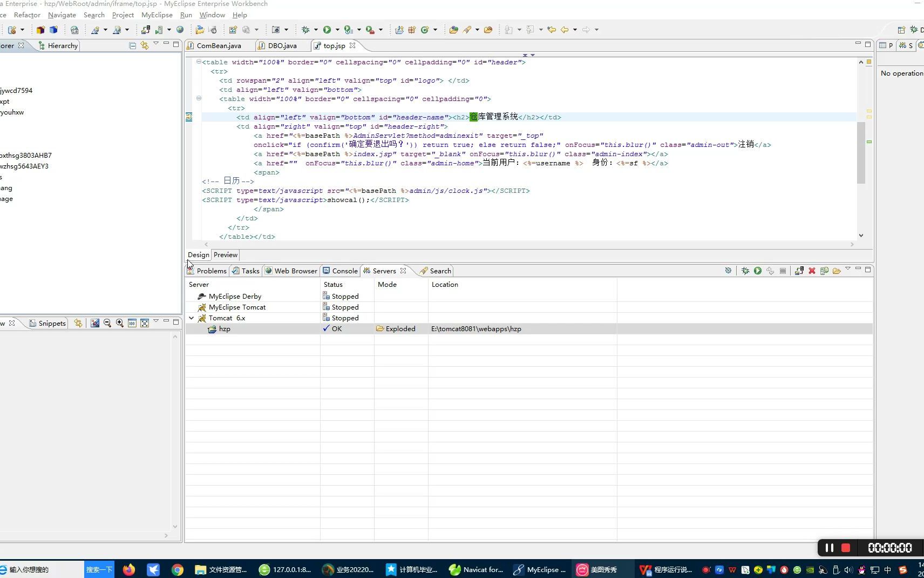
Task: Click green run server icon in Servers view
Action: (758, 271)
